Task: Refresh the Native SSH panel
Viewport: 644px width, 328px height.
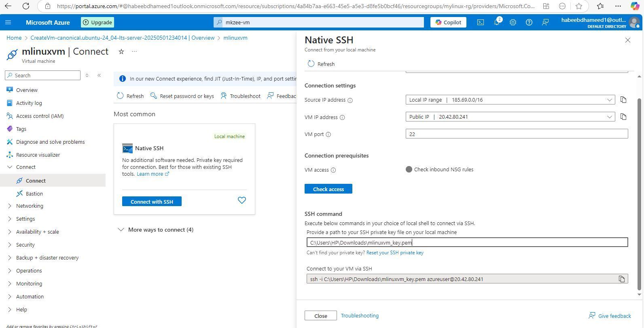Action: (x=321, y=64)
